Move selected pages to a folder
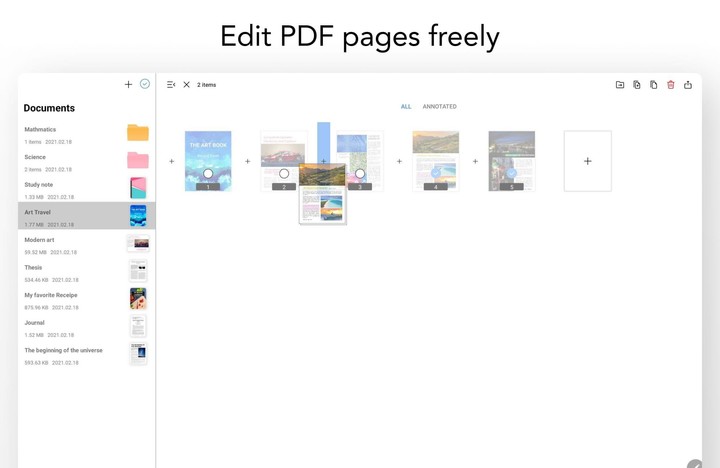 point(620,85)
